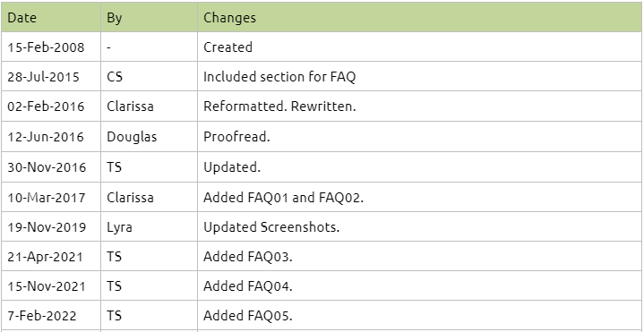Click 'Updated Screenshots.' cell
The height and width of the screenshot is (332, 644).
click(x=420, y=226)
